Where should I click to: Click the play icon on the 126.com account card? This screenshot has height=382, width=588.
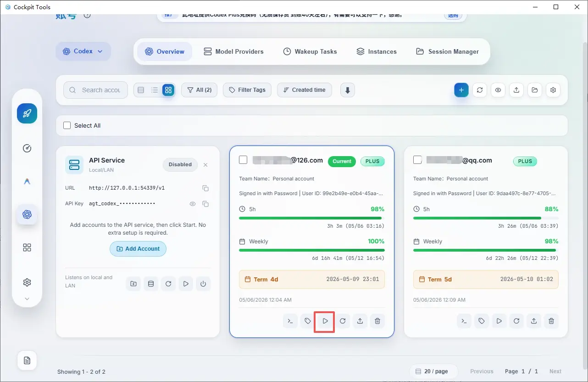click(325, 321)
